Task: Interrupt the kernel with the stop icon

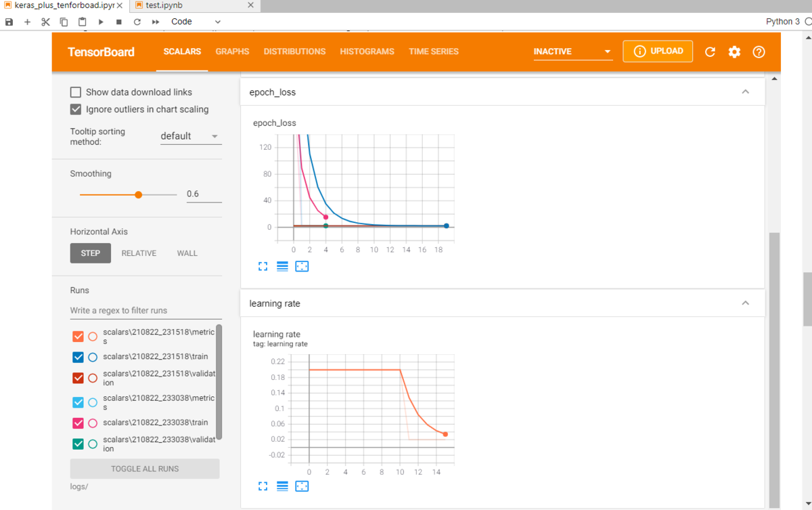Action: [x=118, y=22]
